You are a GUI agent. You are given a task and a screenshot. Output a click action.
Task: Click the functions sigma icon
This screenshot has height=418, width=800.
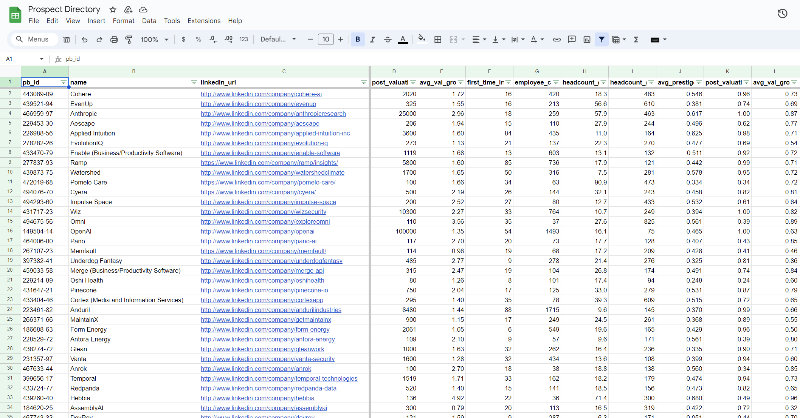[636, 39]
